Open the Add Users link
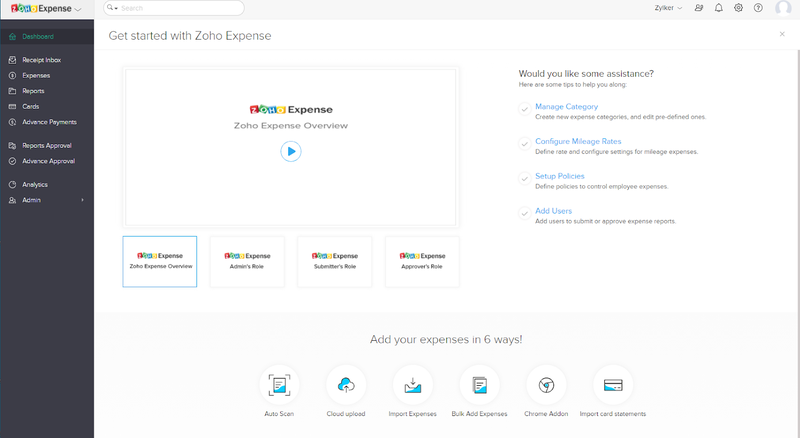The width and height of the screenshot is (800, 438). (554, 211)
